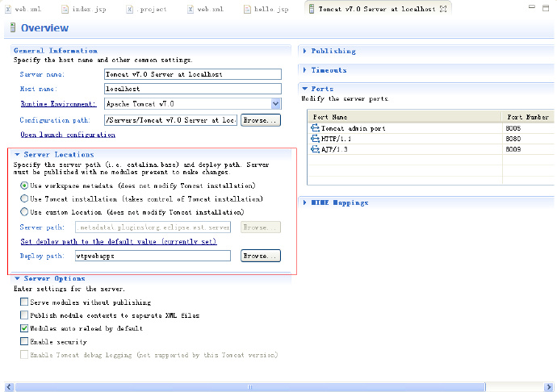Screen dimensions: 557x392
Task: Click into the Host name field
Action: click(193, 89)
